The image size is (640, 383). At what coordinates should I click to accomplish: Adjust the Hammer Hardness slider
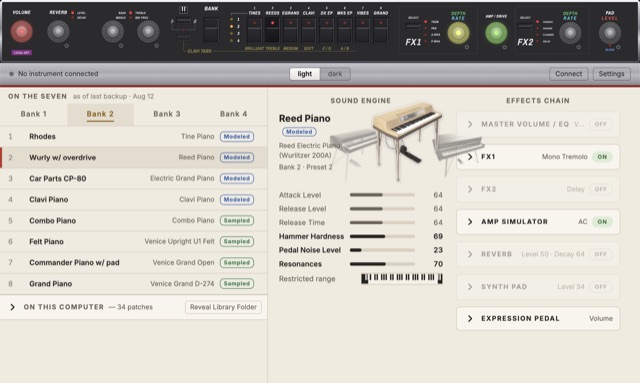coord(382,236)
